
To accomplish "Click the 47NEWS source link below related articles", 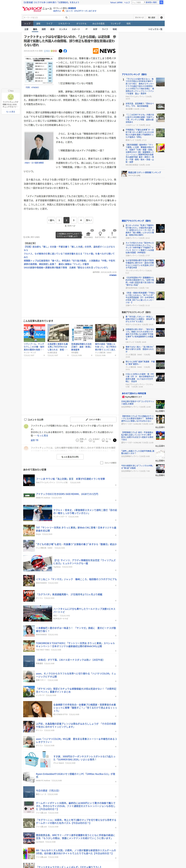I will pyautogui.click(x=113, y=275).
